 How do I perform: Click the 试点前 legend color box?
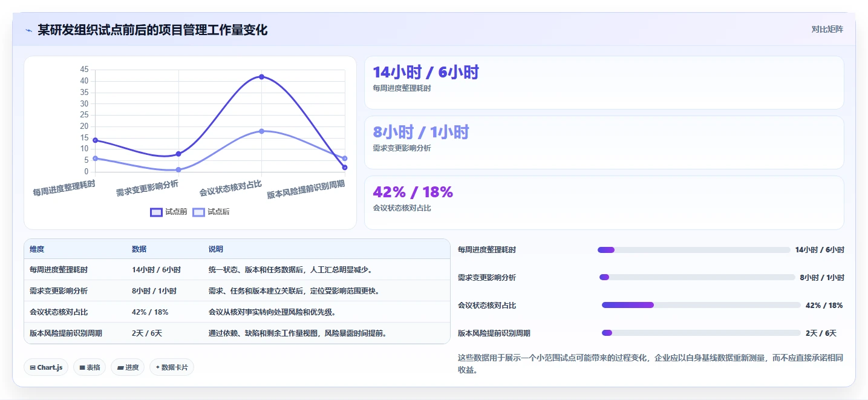[x=156, y=212]
